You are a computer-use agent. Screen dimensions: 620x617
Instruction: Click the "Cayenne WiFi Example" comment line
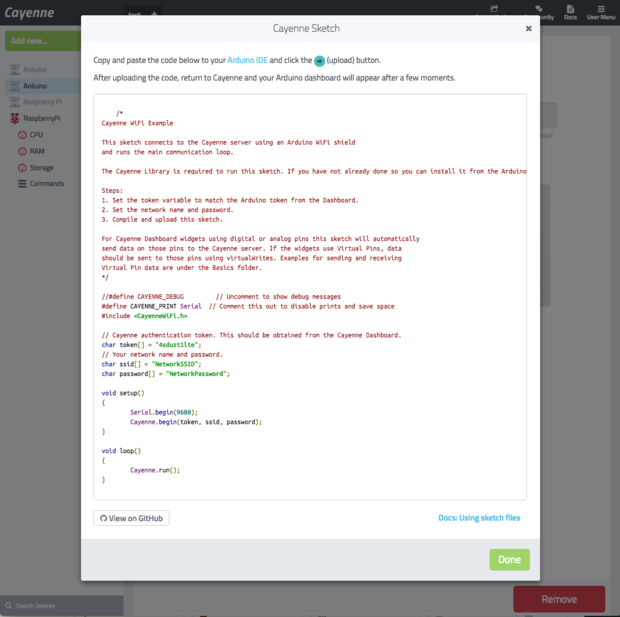pyautogui.click(x=137, y=123)
